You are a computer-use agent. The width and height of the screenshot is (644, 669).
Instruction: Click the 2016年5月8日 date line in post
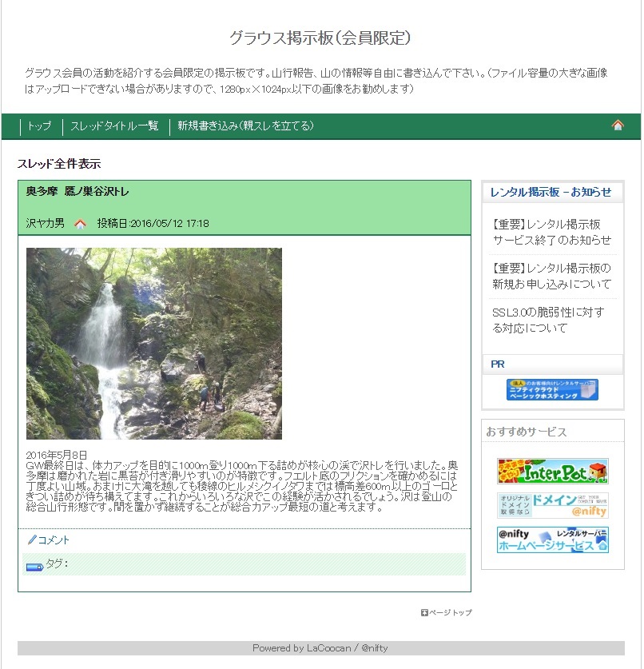pyautogui.click(x=56, y=455)
